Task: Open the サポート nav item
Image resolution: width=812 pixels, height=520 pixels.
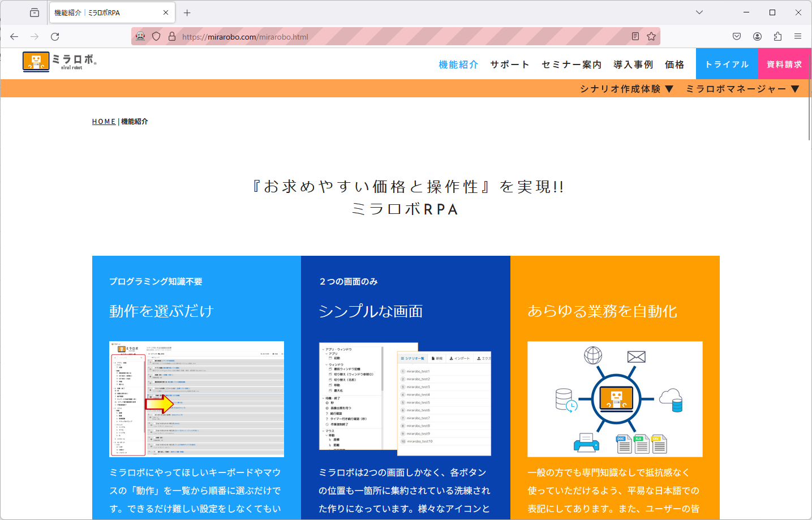Action: click(x=510, y=65)
